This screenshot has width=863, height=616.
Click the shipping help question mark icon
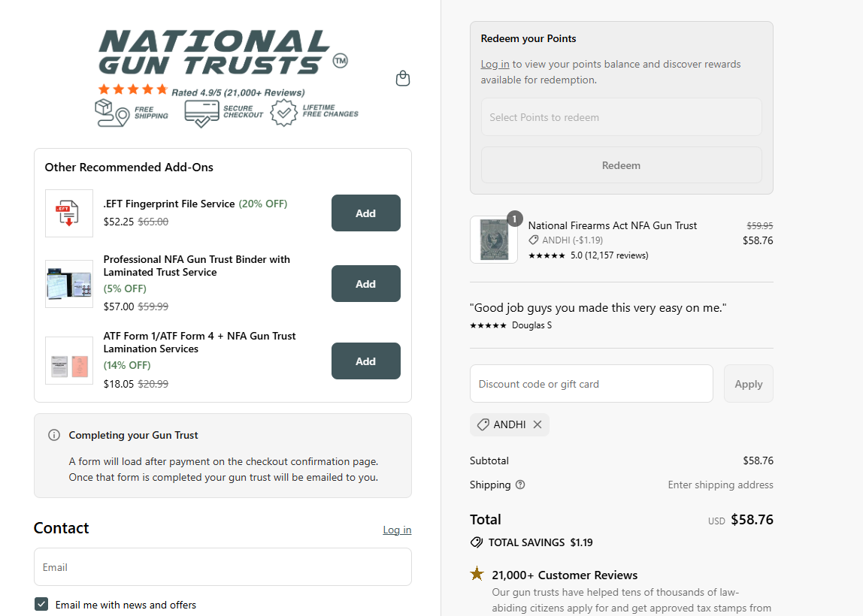pyautogui.click(x=520, y=485)
